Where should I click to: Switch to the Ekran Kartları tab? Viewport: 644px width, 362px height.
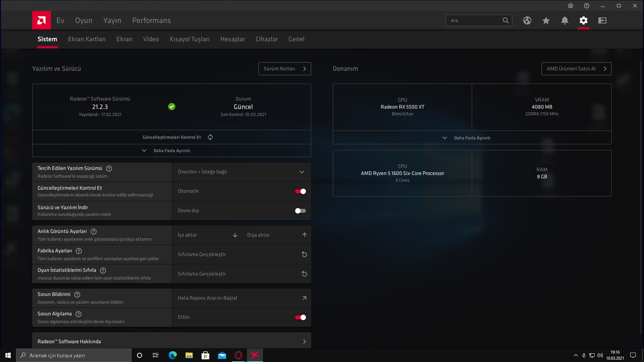(x=87, y=39)
